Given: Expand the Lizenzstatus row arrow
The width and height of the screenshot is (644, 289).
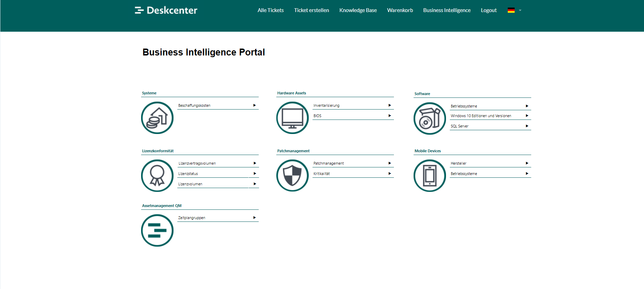Looking at the screenshot, I should [x=255, y=174].
